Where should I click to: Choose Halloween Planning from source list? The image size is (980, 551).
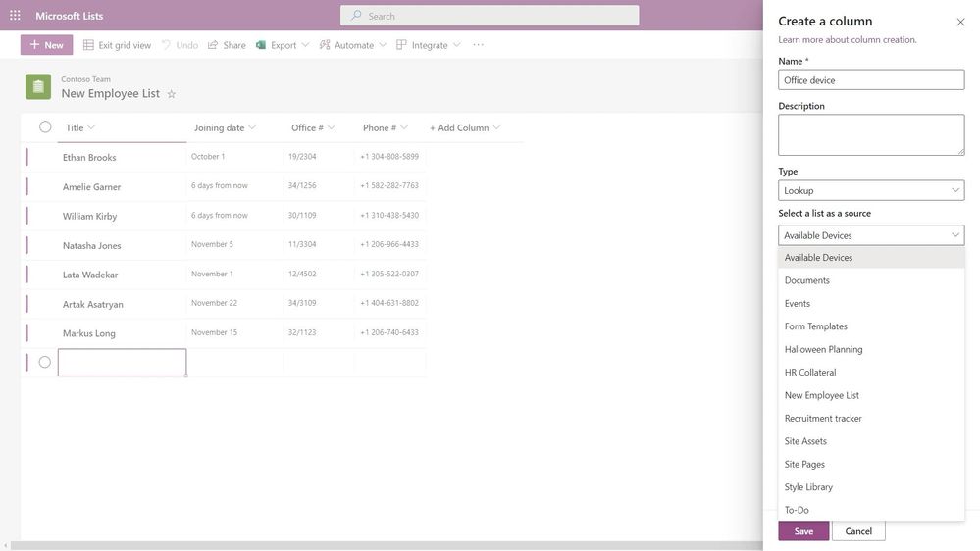[x=871, y=349]
